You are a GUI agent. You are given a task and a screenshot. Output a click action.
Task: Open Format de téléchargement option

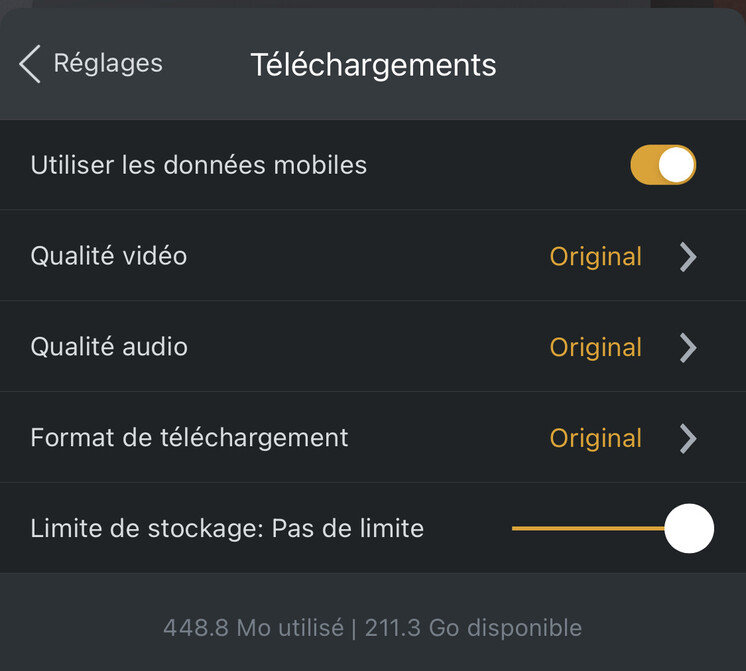point(189,438)
